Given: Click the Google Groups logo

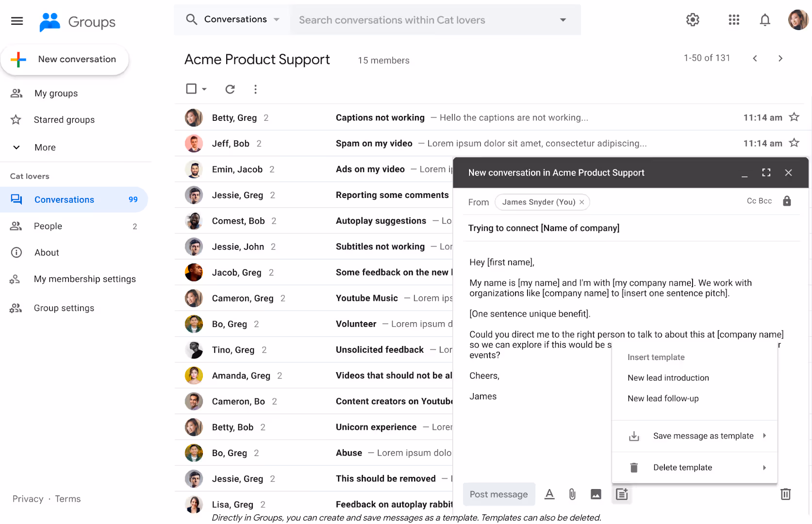Looking at the screenshot, I should pyautogui.click(x=77, y=22).
